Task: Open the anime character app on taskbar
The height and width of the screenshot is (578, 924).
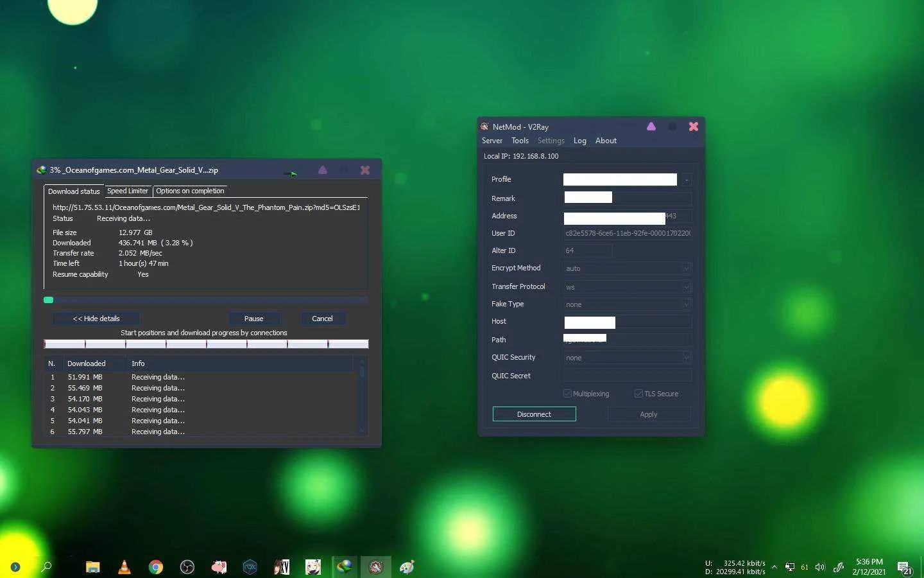Action: 313,566
